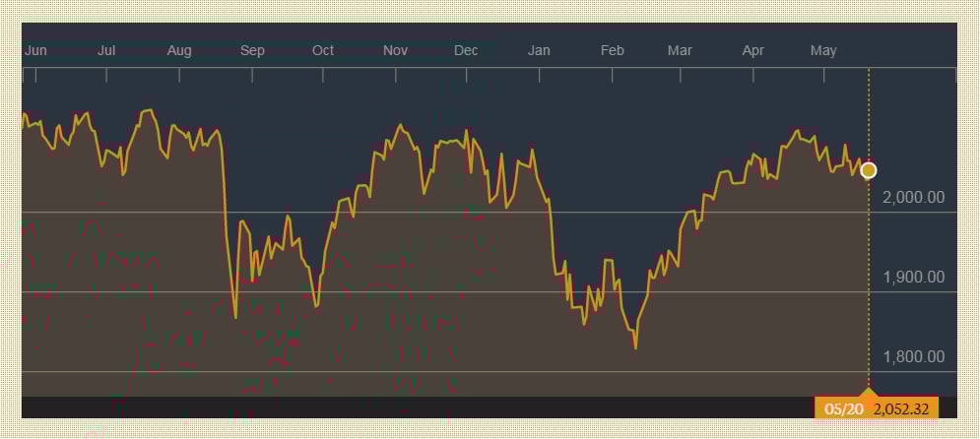Choose the Sep label on the axis
This screenshot has height=439, width=980.
pos(252,51)
